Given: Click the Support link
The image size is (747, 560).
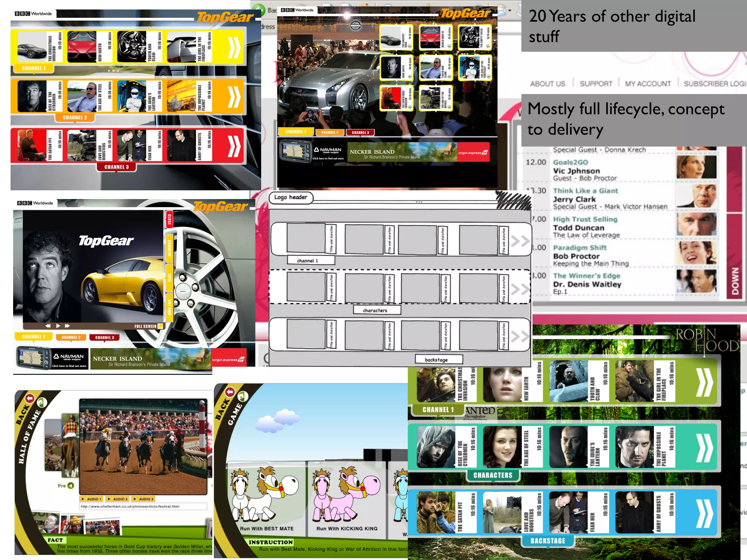Looking at the screenshot, I should (596, 84).
